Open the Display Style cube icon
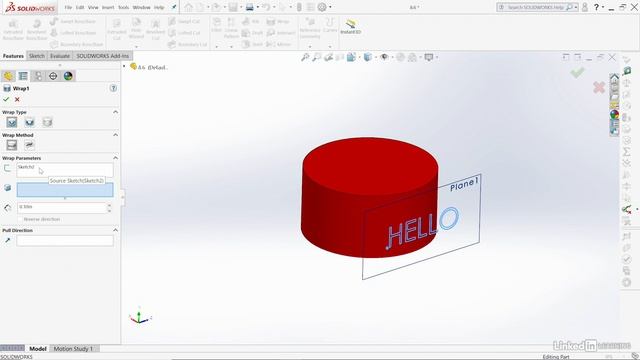The image size is (640, 360). (368, 58)
